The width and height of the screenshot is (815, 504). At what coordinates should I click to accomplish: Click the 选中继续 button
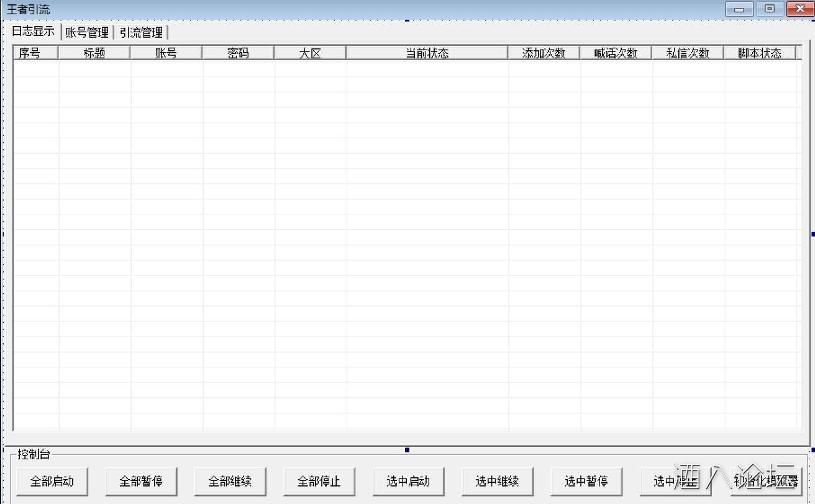point(498,481)
